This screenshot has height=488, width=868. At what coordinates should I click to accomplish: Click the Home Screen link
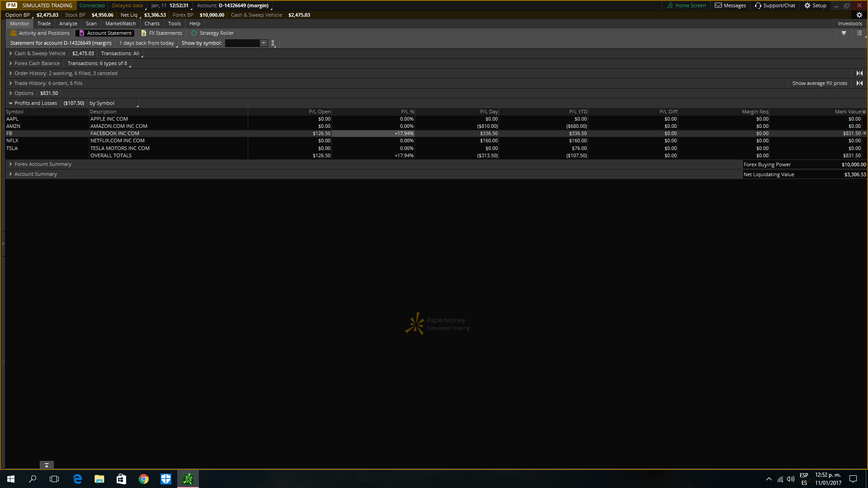pos(686,5)
